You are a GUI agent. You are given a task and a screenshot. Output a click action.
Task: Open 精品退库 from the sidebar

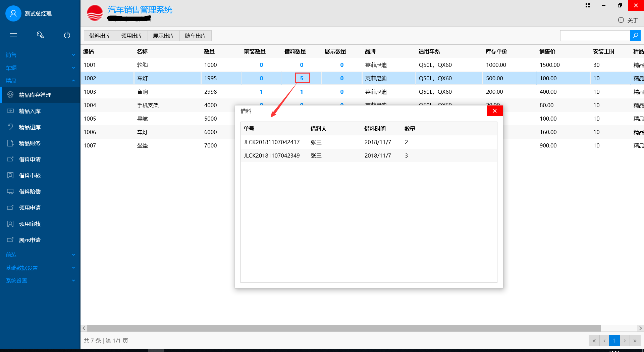(x=30, y=127)
